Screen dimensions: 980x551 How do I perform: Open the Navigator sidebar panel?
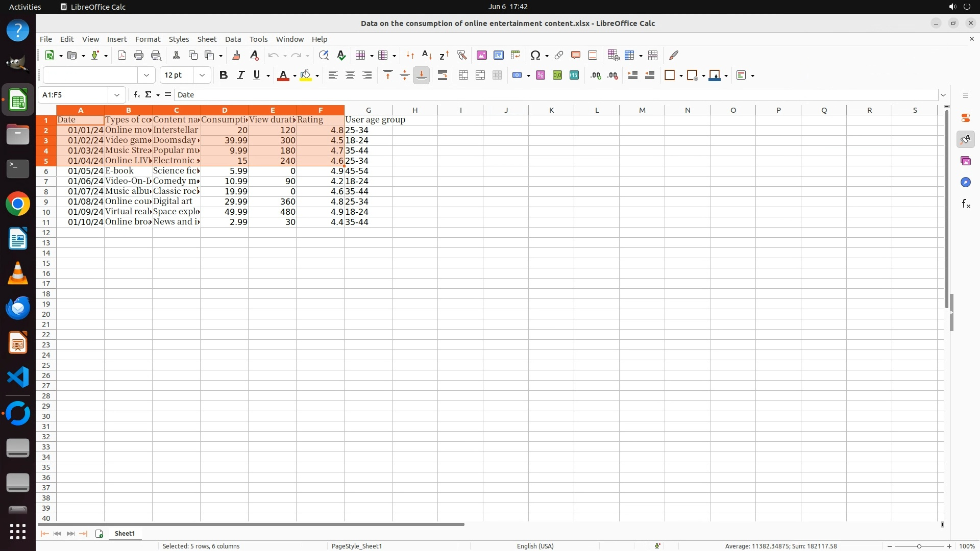965,183
